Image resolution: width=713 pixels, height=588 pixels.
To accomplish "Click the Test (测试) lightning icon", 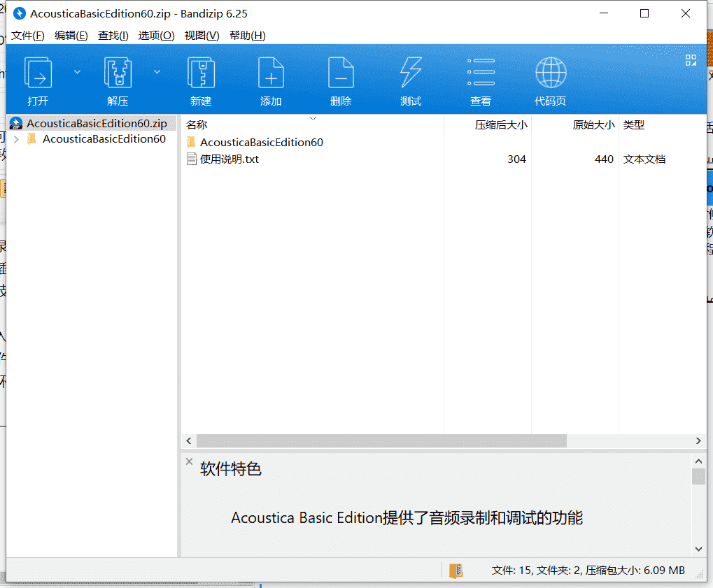I will pyautogui.click(x=411, y=73).
